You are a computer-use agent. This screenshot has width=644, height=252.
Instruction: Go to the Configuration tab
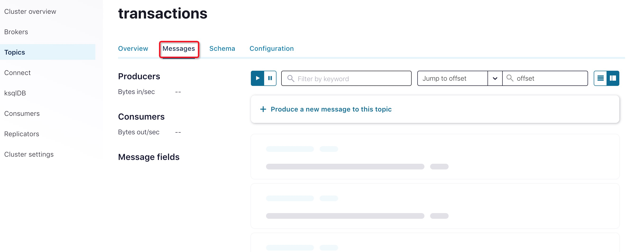[x=271, y=49]
